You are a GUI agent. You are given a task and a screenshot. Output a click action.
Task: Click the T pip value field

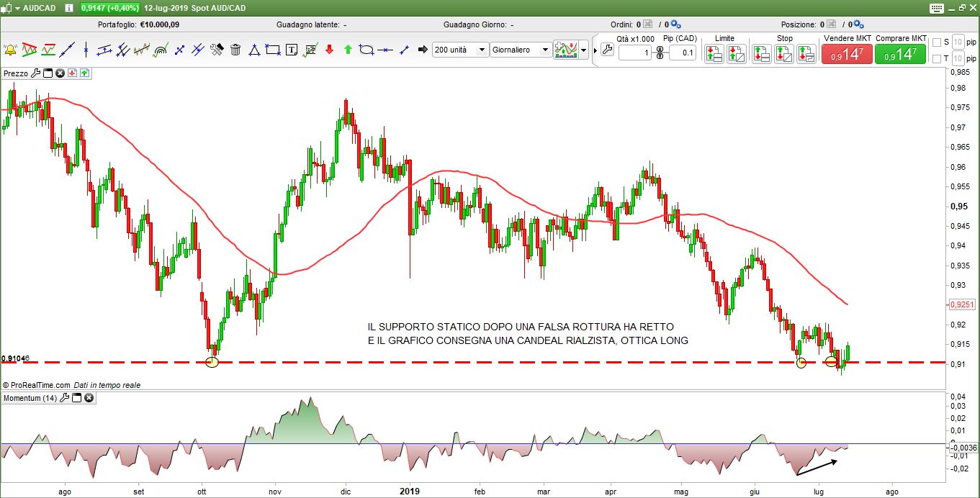tap(957, 59)
